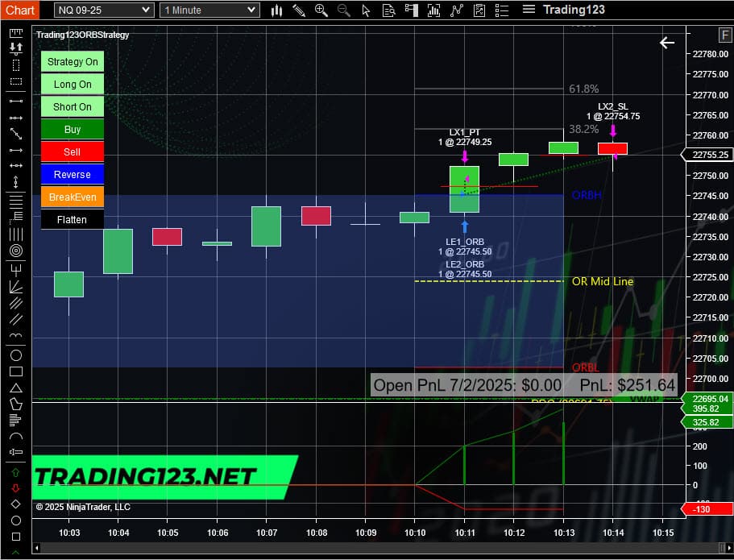The width and height of the screenshot is (734, 560).
Task: Click the horizontal scrollbar right arrow
Action: pos(729,547)
